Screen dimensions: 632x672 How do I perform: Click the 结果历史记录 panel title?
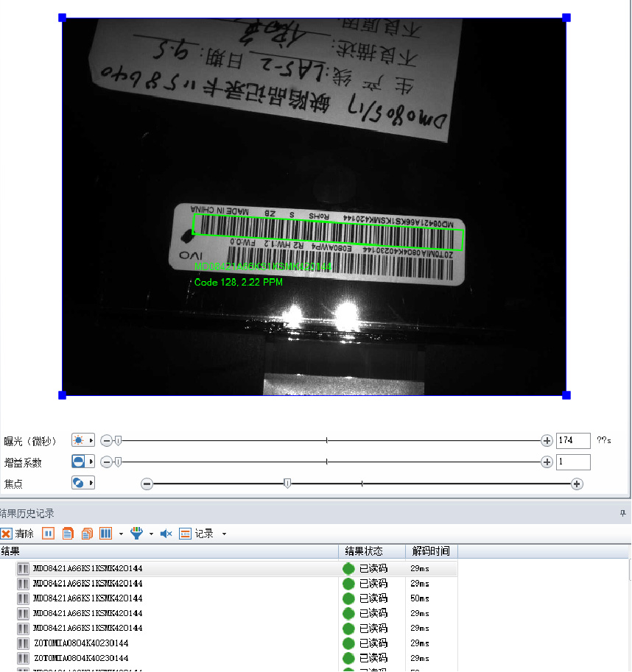(27, 513)
